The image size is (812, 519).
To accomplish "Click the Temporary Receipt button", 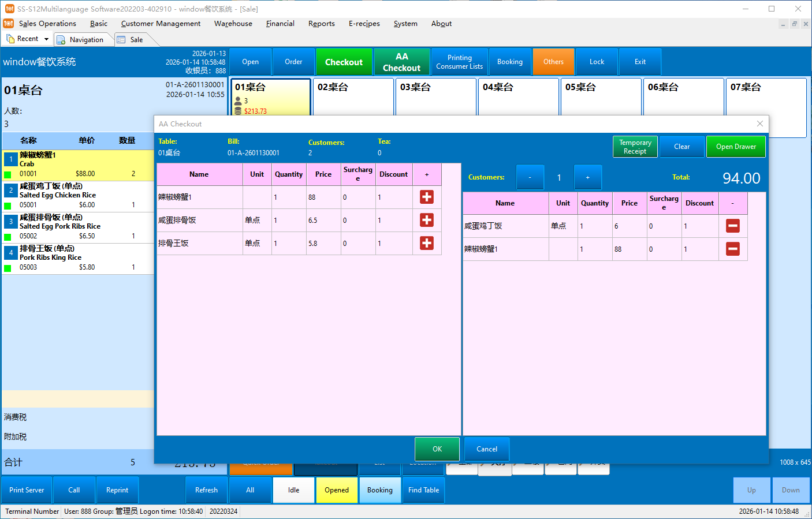I will point(635,147).
